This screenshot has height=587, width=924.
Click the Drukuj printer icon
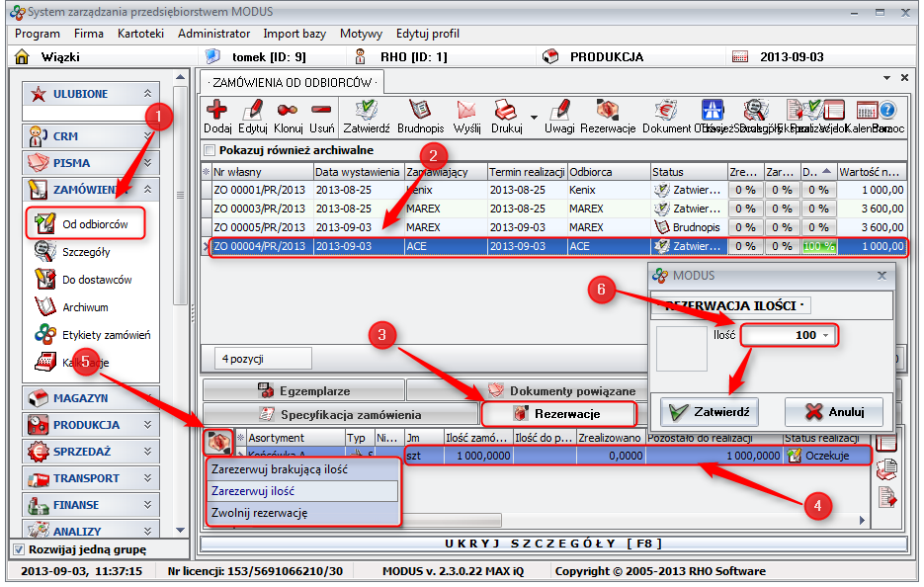point(505,111)
